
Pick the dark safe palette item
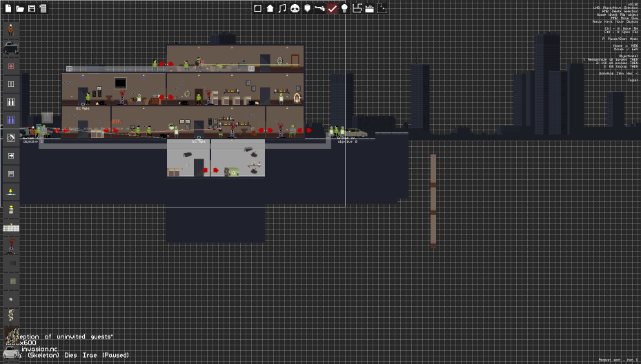(12, 263)
